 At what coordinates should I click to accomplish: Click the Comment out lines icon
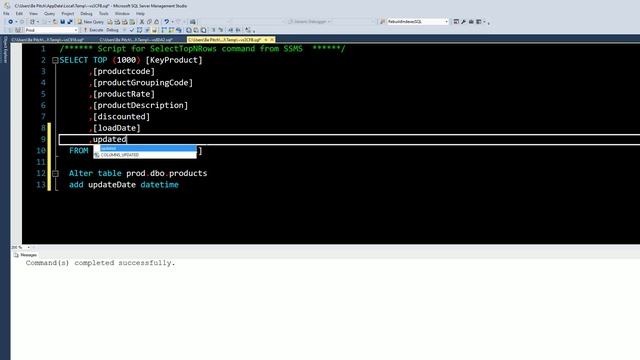point(213,30)
